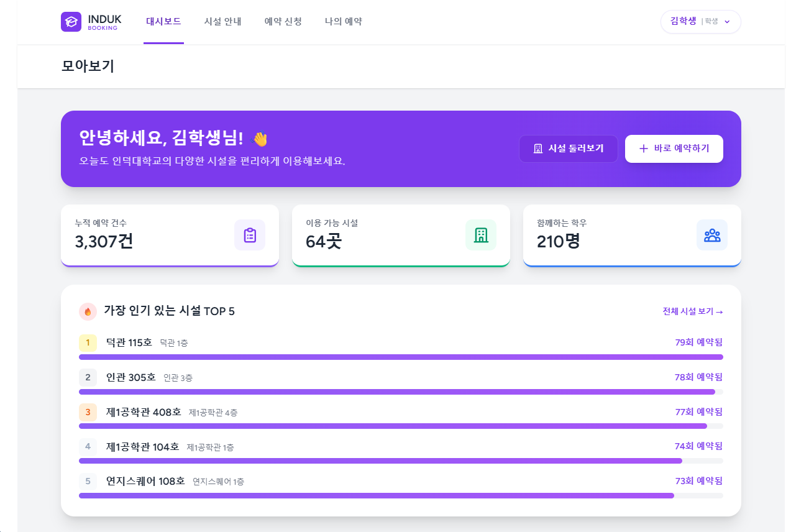Open the 김학생 user profile dropdown

click(700, 22)
